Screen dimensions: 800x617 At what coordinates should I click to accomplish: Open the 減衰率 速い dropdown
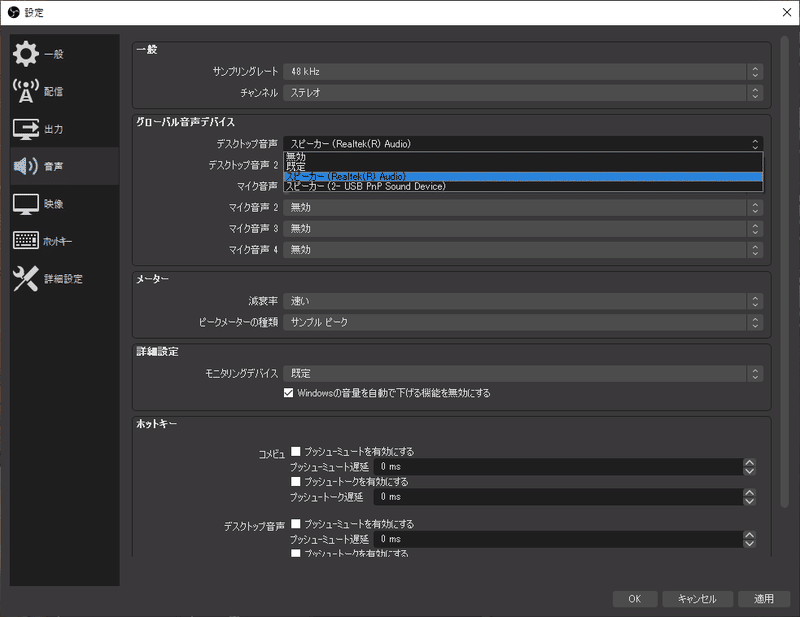(x=523, y=302)
